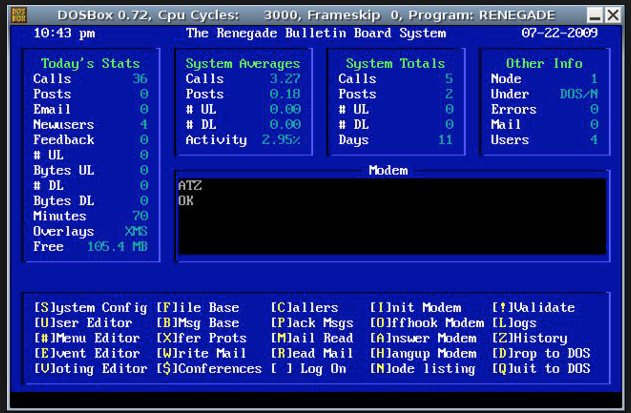Click the 07-22-2009 date text
Screen dimensions: 631x413
pos(560,33)
